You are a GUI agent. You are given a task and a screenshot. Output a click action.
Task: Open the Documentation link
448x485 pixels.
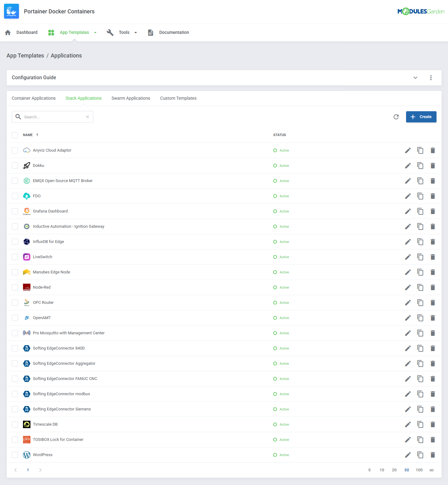174,32
